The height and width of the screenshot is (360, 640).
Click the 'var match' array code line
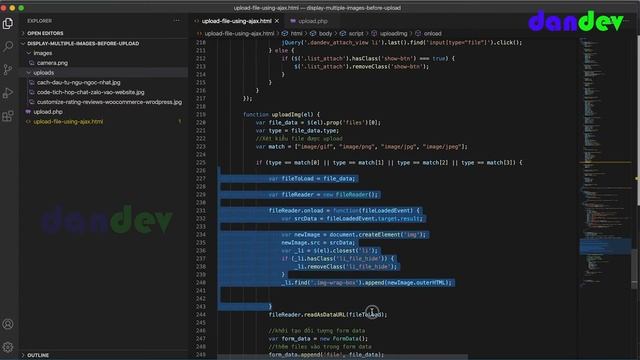362,147
